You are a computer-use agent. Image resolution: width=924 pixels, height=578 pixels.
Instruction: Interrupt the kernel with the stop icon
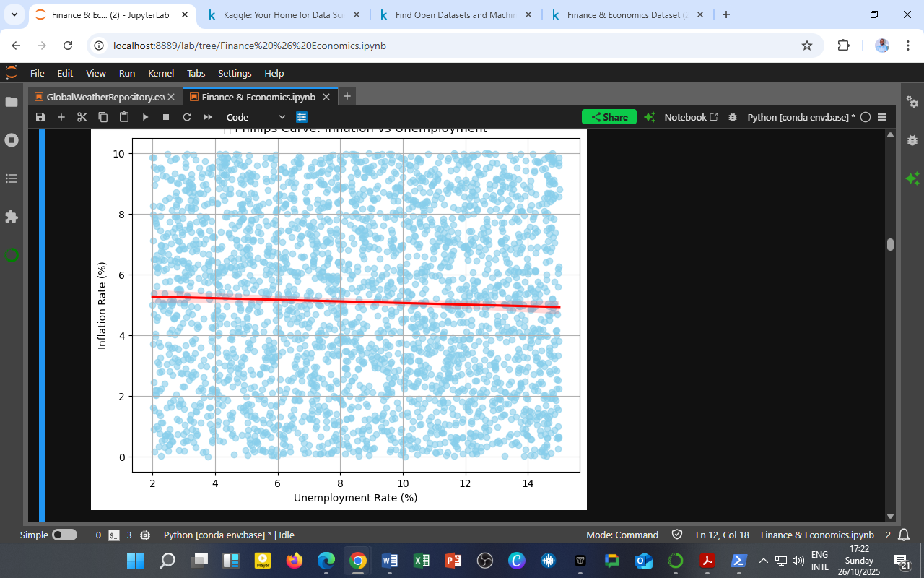tap(165, 116)
